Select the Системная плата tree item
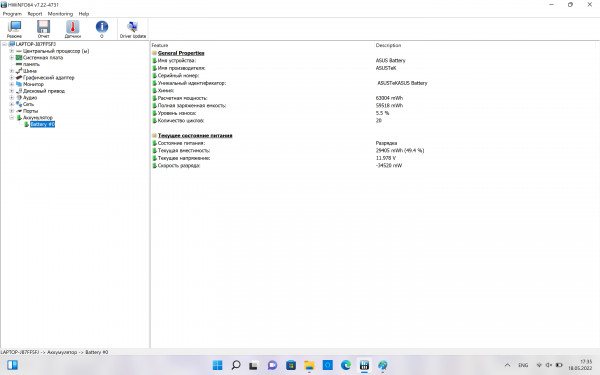This screenshot has width=600, height=375. [x=43, y=57]
